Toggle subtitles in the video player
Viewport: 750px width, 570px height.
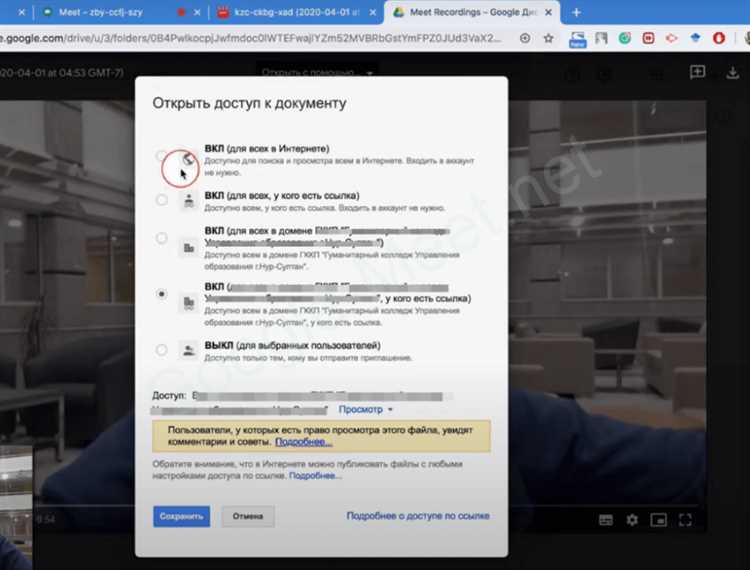[x=606, y=520]
